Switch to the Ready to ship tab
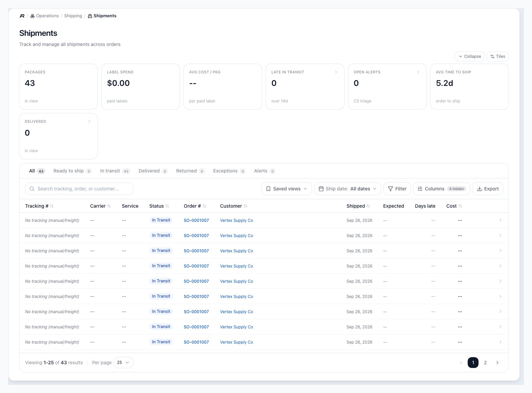The height and width of the screenshot is (393, 532). [72, 171]
